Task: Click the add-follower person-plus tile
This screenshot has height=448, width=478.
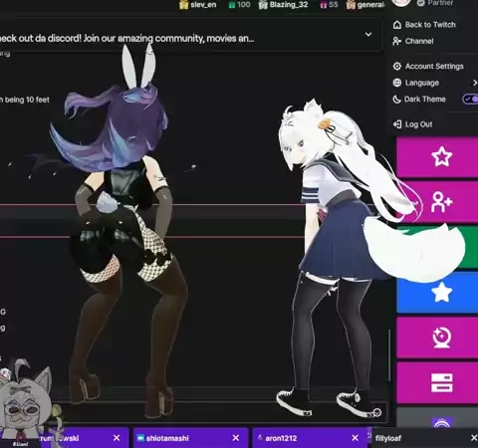Action: point(437,202)
